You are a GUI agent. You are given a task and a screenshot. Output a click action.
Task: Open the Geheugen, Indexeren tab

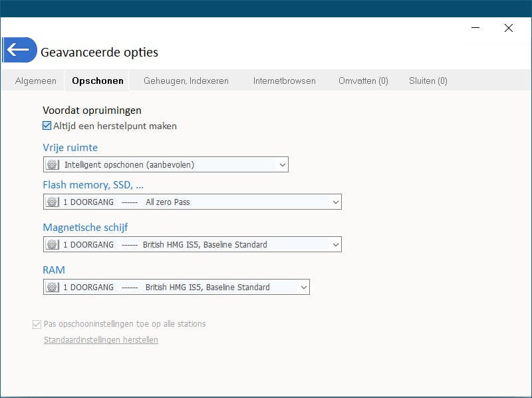(x=186, y=81)
